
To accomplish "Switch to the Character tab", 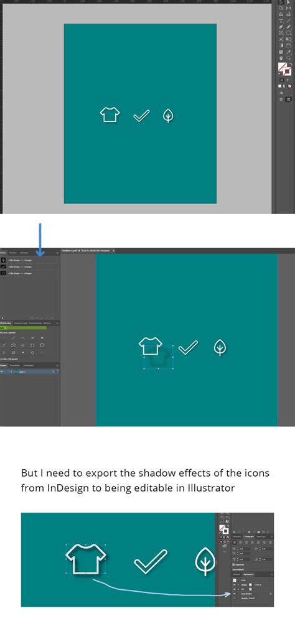I will [236, 536].
